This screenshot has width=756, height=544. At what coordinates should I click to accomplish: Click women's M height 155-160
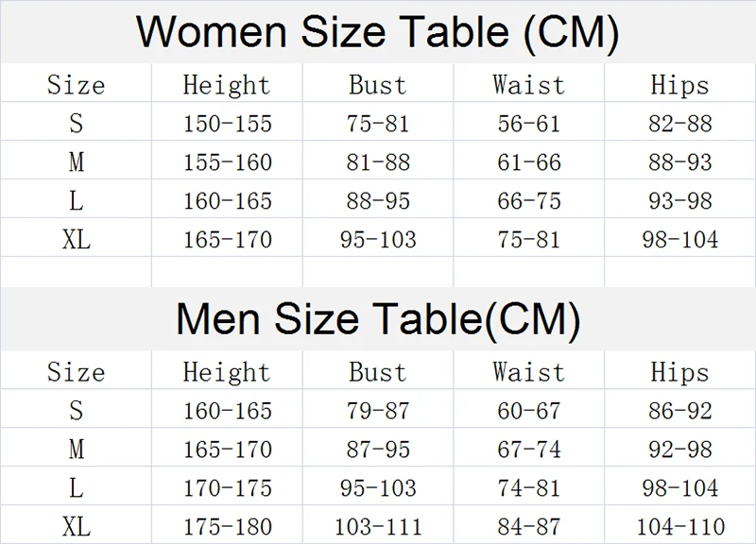[228, 161]
